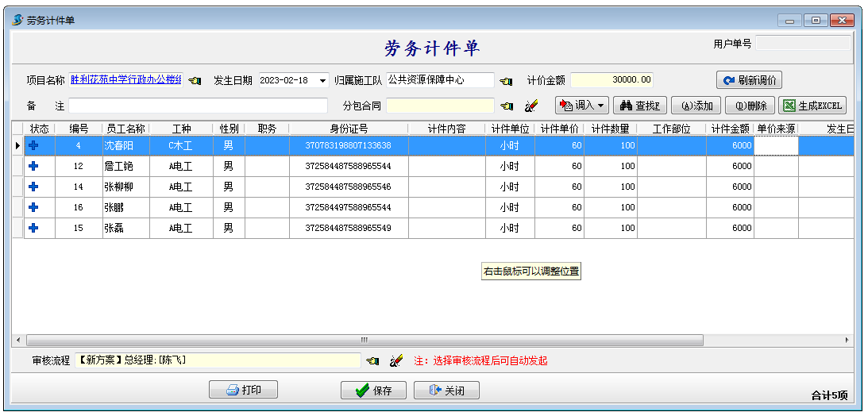Expand the blue plus for 沈春阳 row
This screenshot has height=412, width=868.
click(33, 145)
